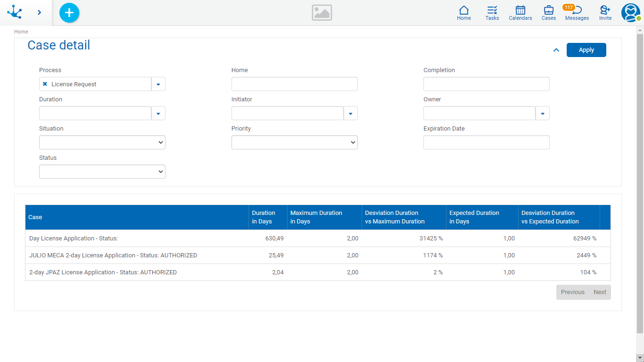Open the Priority dropdown
Image resolution: width=644 pixels, height=362 pixels.
point(295,142)
